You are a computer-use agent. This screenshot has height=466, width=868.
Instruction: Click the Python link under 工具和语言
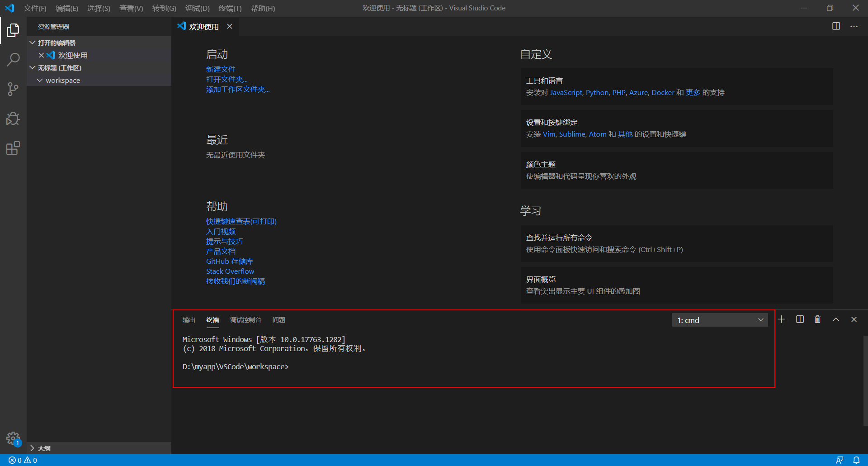coord(597,92)
